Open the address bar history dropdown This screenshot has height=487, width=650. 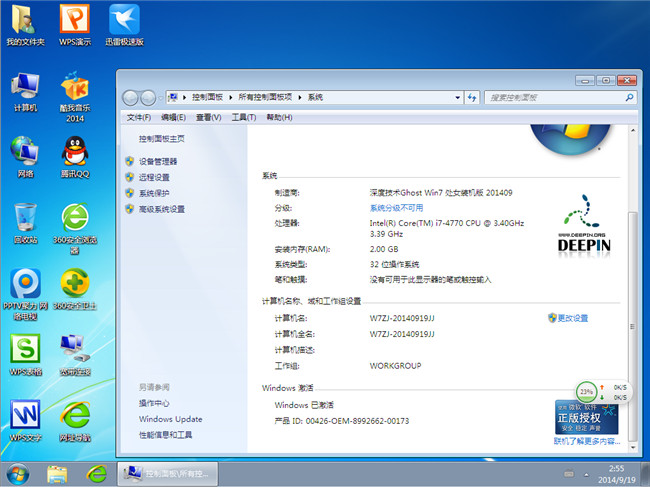click(458, 98)
